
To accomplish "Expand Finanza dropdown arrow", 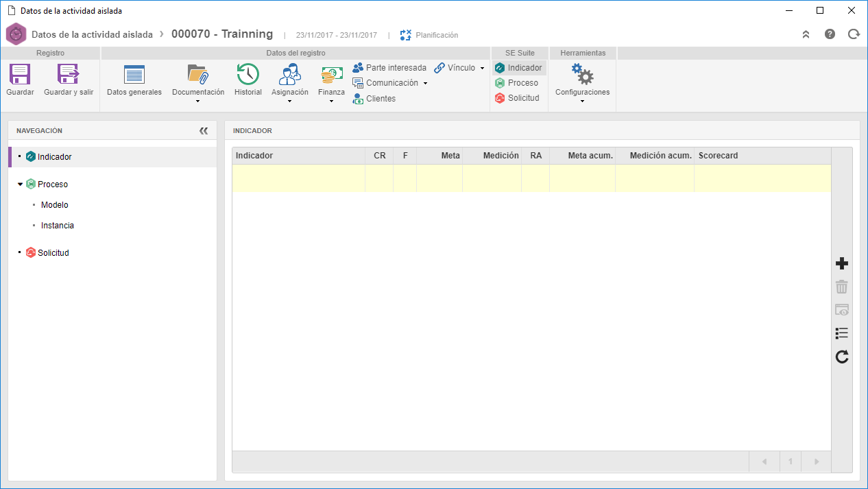I will coord(332,102).
